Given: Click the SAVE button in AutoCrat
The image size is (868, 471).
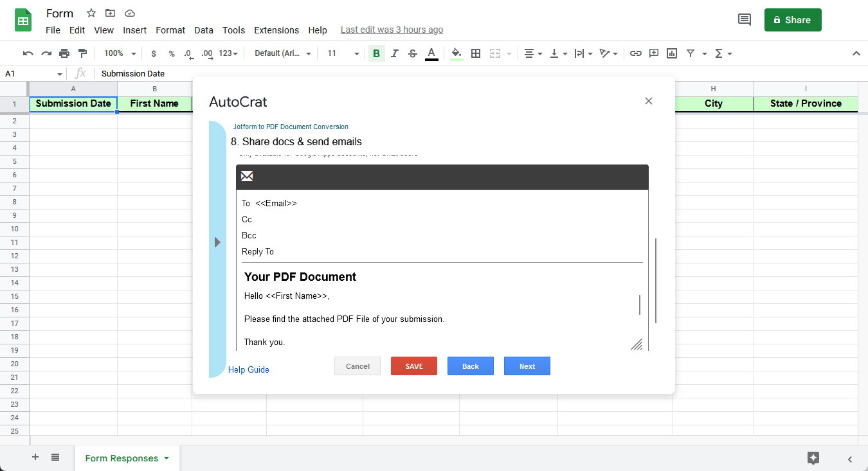Looking at the screenshot, I should pos(414,366).
